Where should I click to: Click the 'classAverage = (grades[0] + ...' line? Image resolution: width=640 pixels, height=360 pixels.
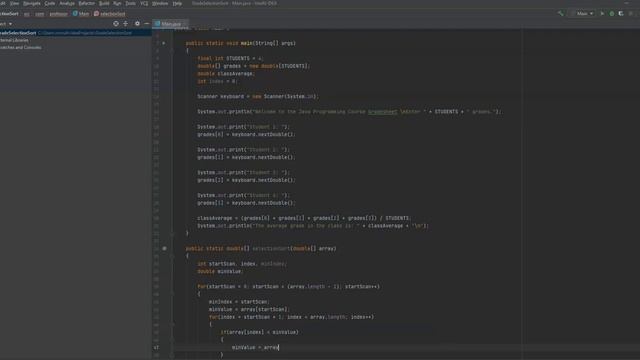tap(304, 218)
